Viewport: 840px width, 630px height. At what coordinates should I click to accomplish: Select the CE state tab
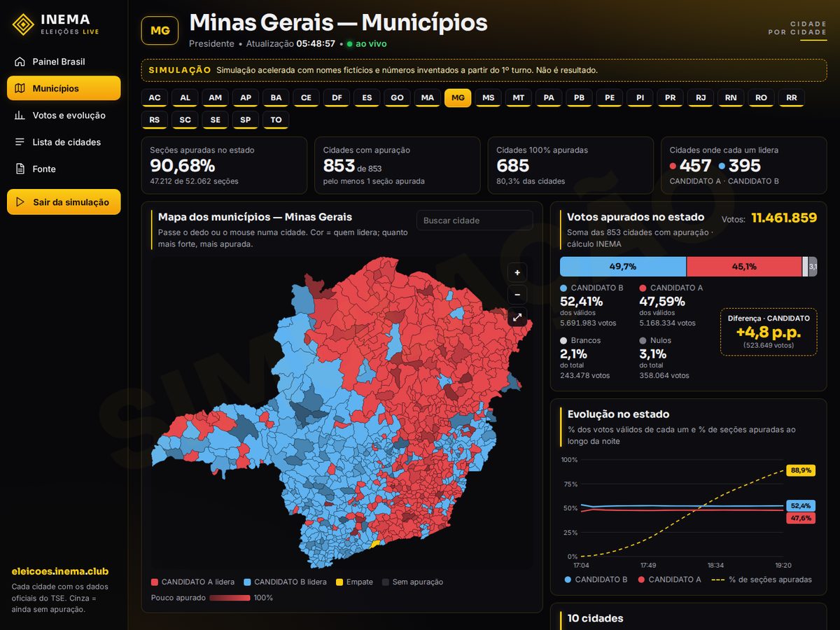[307, 98]
